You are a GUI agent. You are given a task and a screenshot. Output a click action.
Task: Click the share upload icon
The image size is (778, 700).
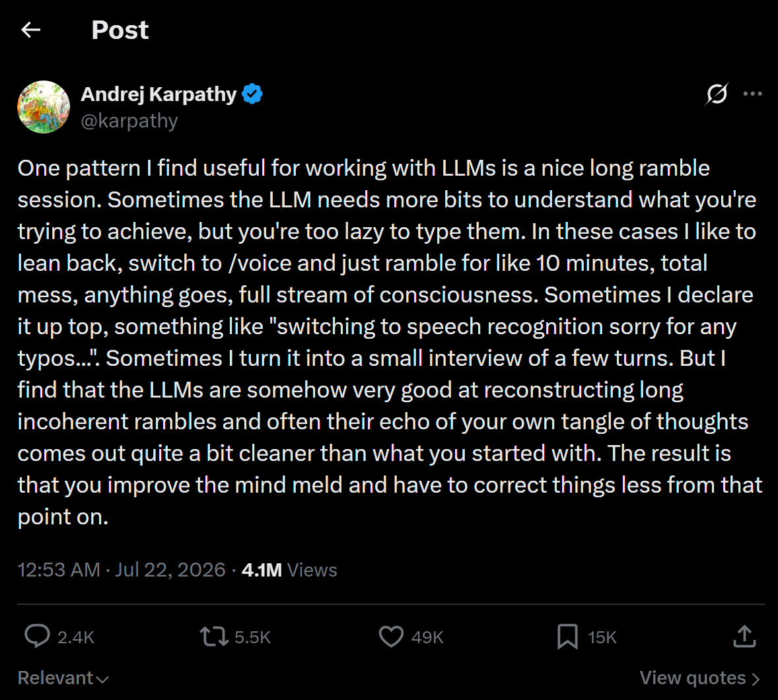[744, 637]
